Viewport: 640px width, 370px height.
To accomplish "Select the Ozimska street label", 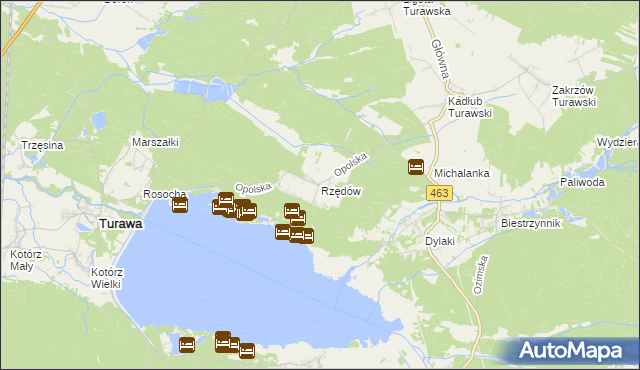I will point(480,275).
